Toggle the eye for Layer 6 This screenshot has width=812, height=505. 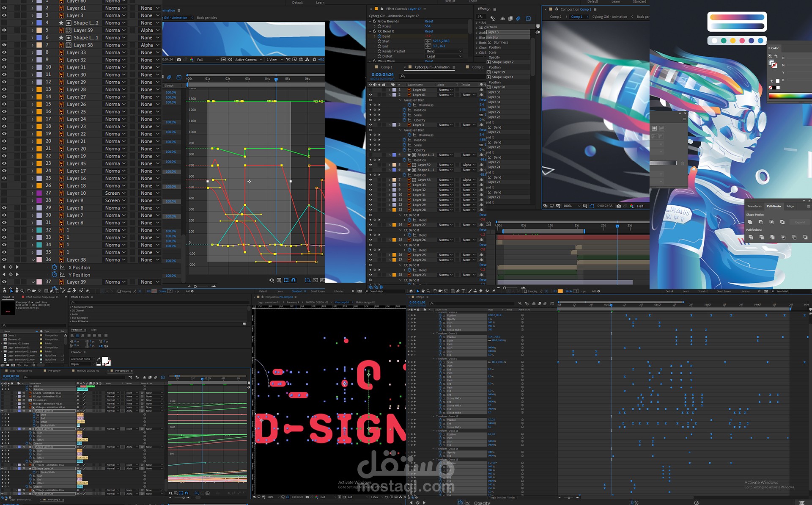pos(4,223)
